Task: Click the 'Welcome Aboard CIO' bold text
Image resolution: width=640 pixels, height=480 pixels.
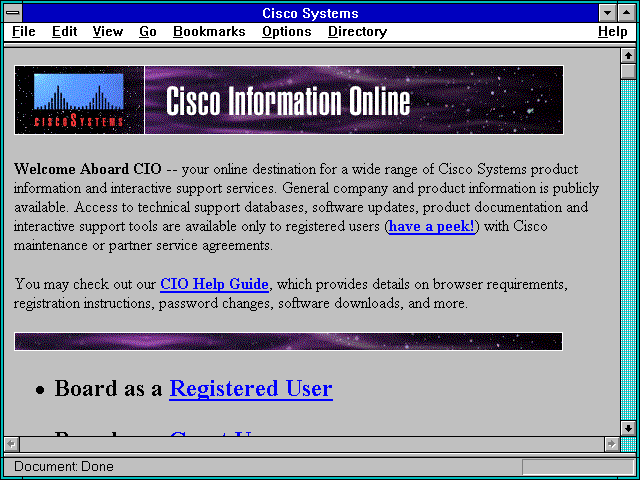Action: [88, 169]
